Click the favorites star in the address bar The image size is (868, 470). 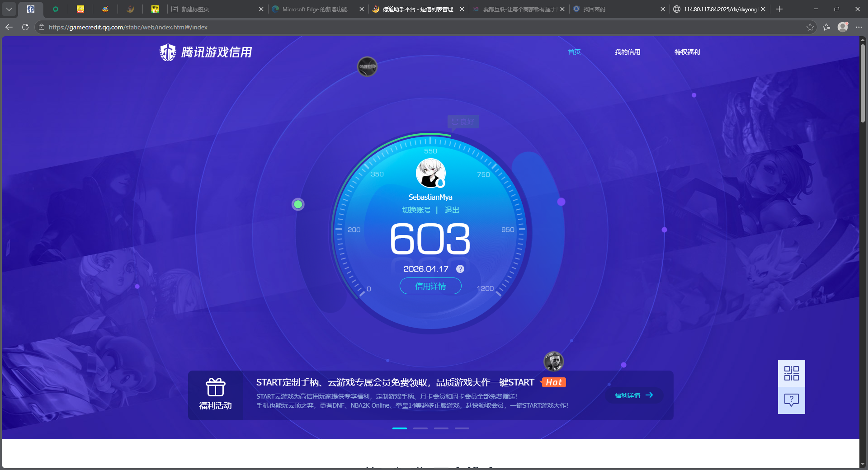coord(810,27)
